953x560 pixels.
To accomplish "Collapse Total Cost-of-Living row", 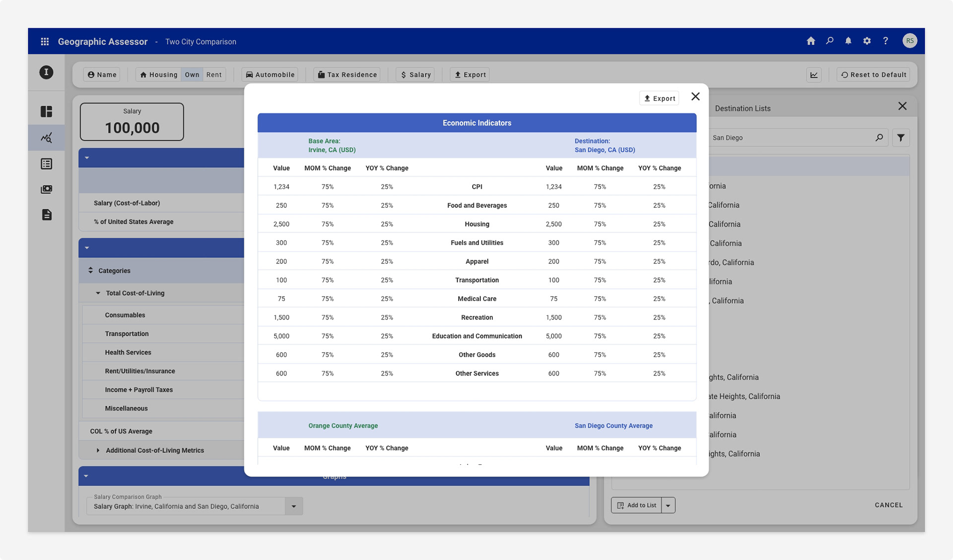I will coord(98,293).
